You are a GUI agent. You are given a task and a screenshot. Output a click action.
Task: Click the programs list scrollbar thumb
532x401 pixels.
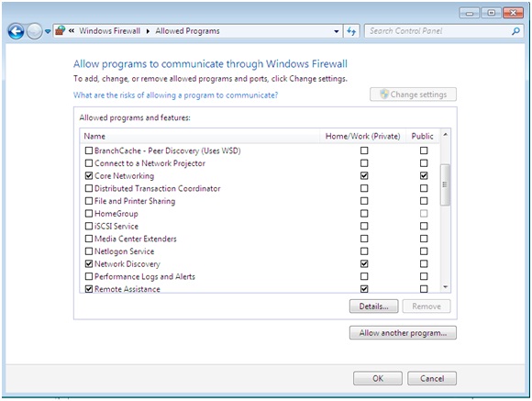click(x=445, y=184)
